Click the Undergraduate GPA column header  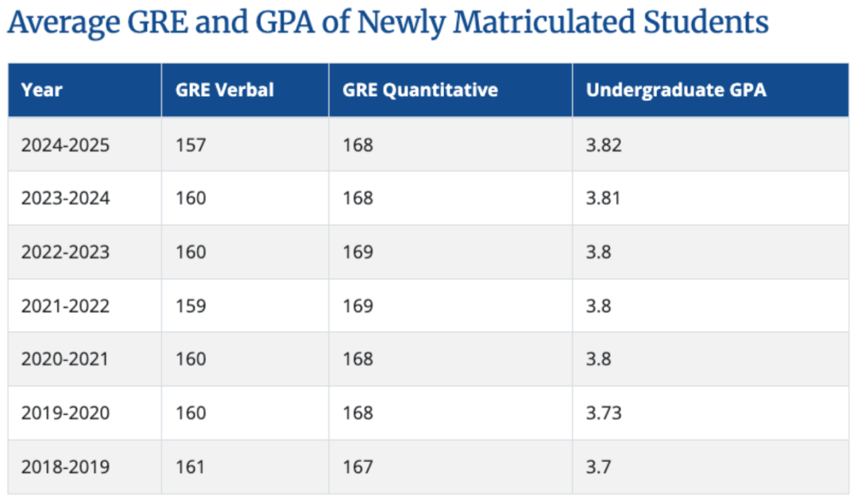[x=676, y=90]
